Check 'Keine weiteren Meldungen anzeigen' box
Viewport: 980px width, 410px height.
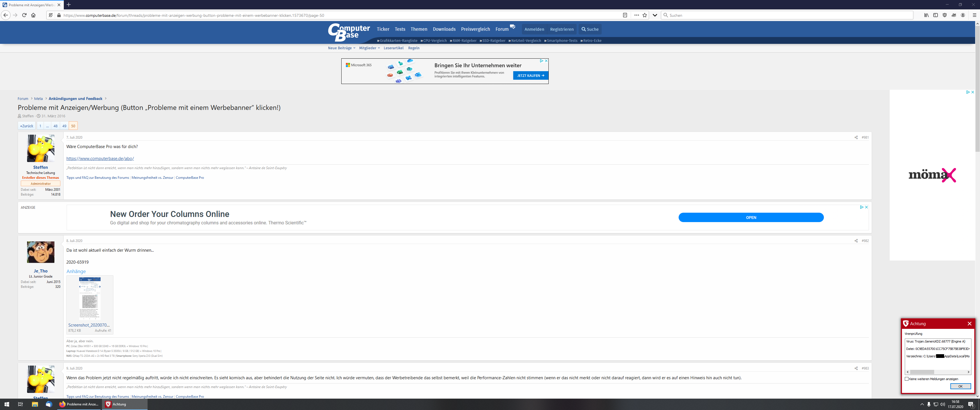(906, 379)
